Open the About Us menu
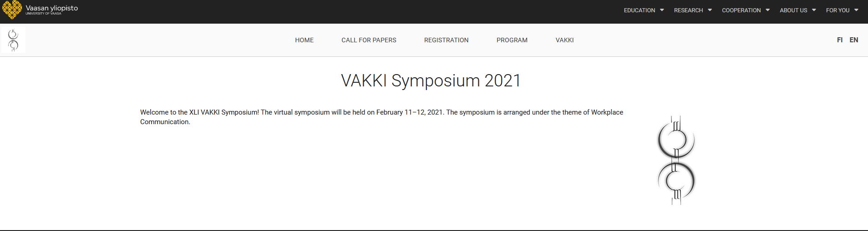The width and height of the screenshot is (868, 231). coord(793,10)
